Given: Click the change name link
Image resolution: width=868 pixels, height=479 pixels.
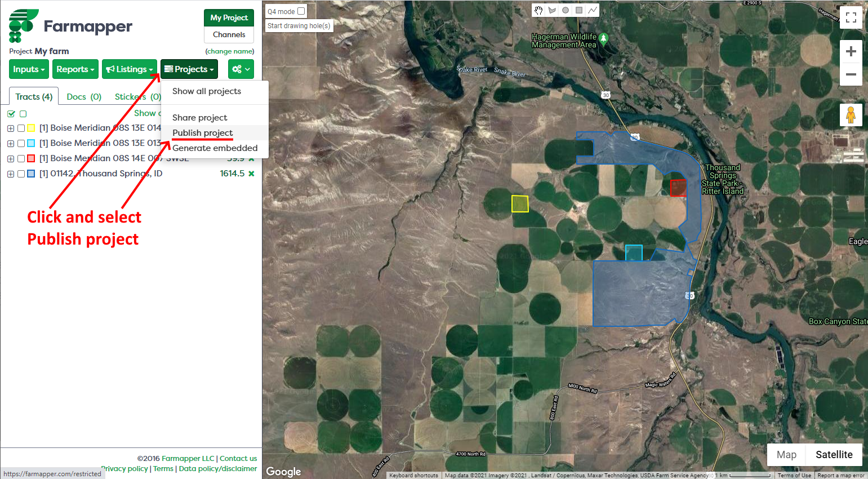Looking at the screenshot, I should [x=230, y=51].
